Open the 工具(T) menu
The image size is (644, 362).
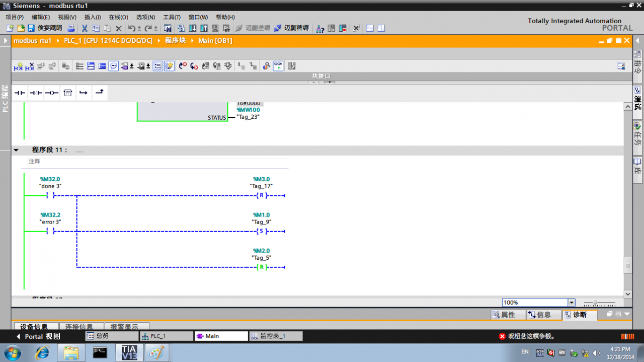(172, 17)
